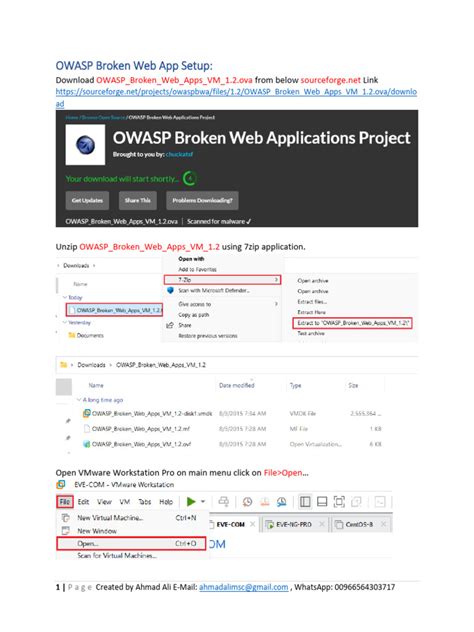Select 7-Zip in the context menu
This screenshot has height=632, width=474.
tap(222, 279)
